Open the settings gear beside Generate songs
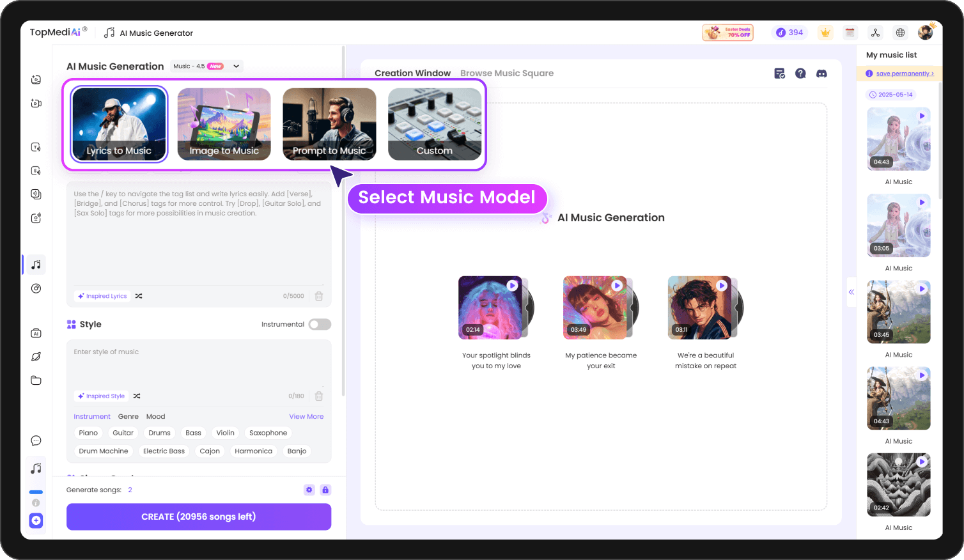964x560 pixels. [309, 490]
